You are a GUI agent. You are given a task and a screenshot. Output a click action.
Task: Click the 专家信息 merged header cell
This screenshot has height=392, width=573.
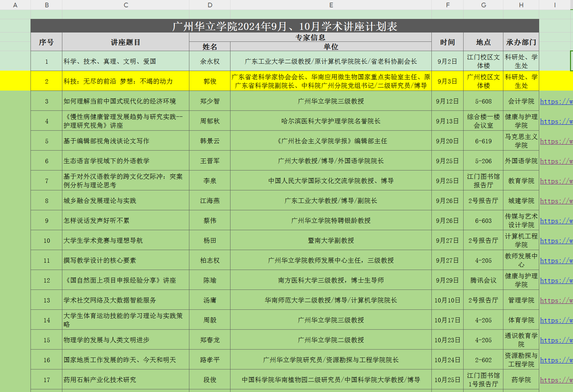point(310,37)
